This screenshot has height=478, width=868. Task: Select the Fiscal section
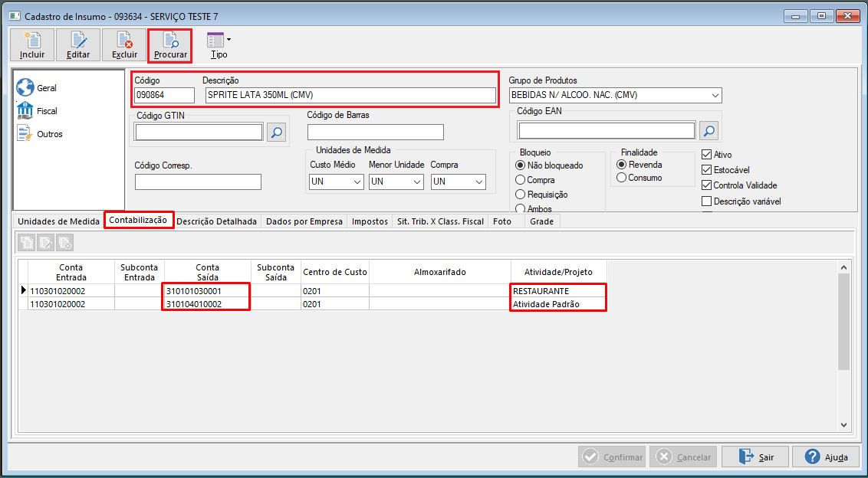click(x=37, y=111)
